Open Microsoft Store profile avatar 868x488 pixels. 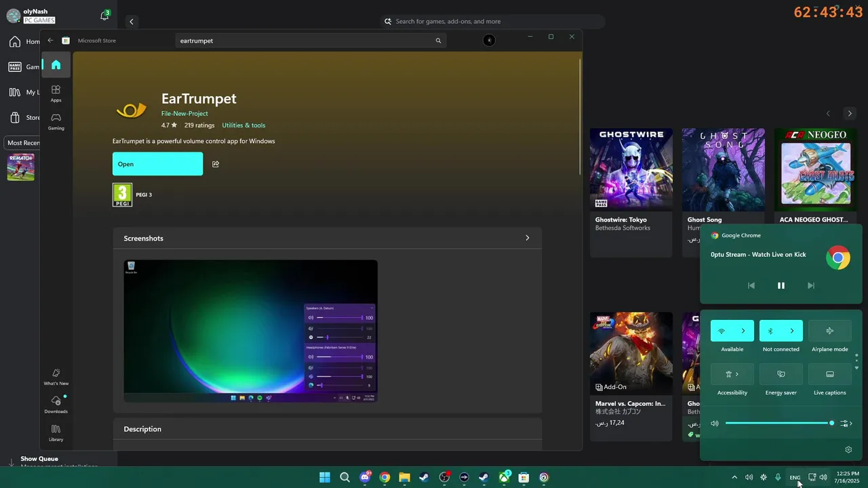point(489,41)
